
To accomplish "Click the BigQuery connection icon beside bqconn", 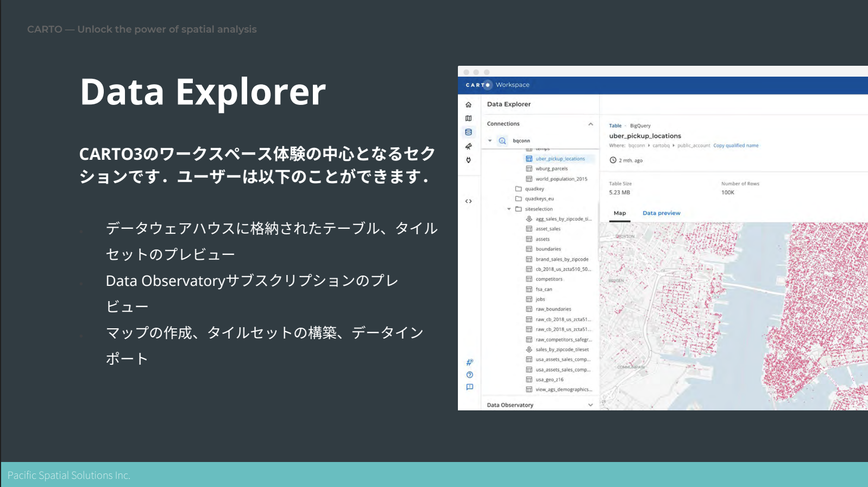I will 502,141.
